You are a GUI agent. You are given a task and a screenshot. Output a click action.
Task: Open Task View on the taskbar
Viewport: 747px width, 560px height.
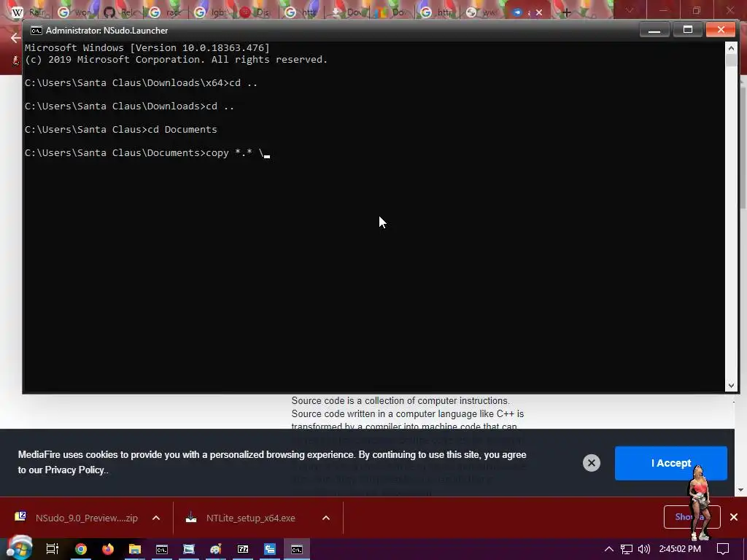(52, 549)
